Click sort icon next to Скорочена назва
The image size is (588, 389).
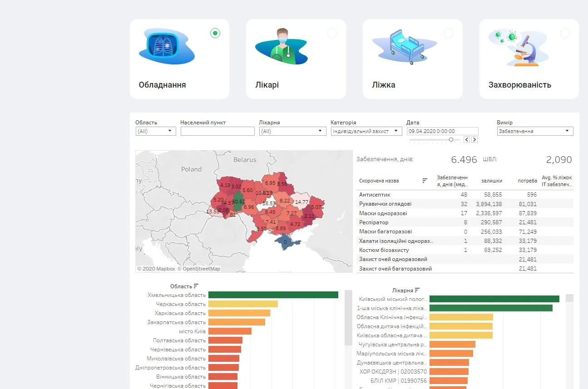tap(425, 181)
